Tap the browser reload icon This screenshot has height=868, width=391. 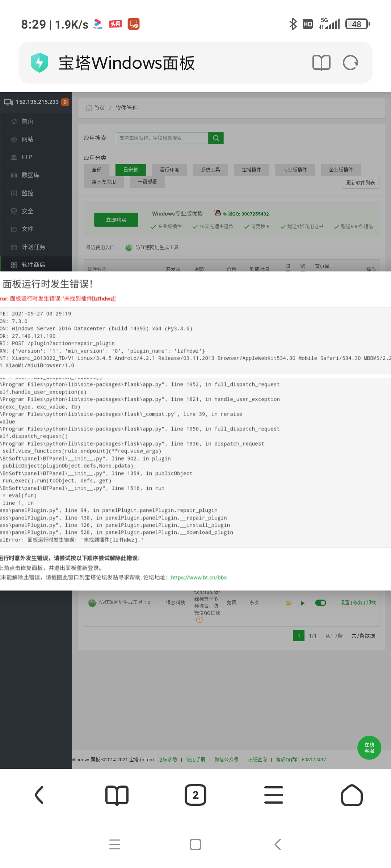pos(350,63)
